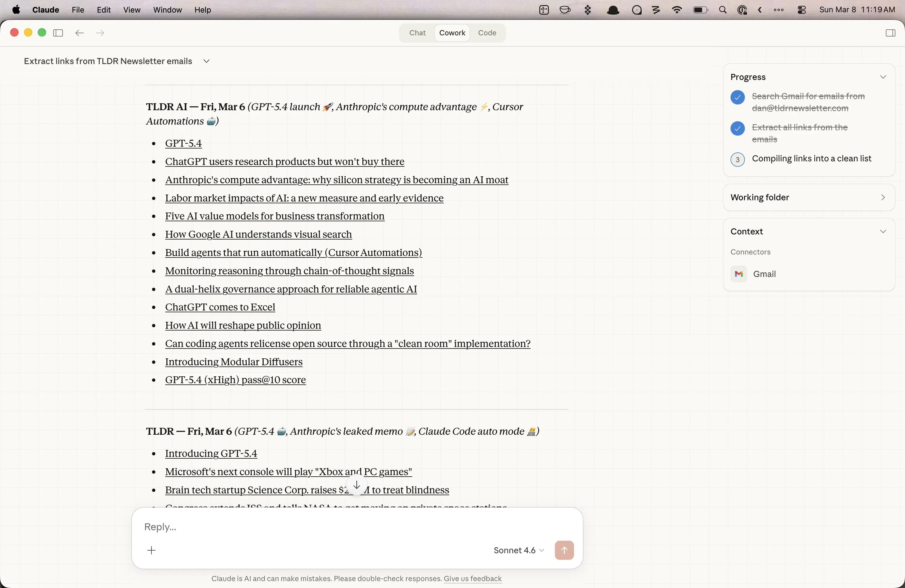Toggle the checkmark on 'Search Gmail for emails' step

(x=737, y=97)
